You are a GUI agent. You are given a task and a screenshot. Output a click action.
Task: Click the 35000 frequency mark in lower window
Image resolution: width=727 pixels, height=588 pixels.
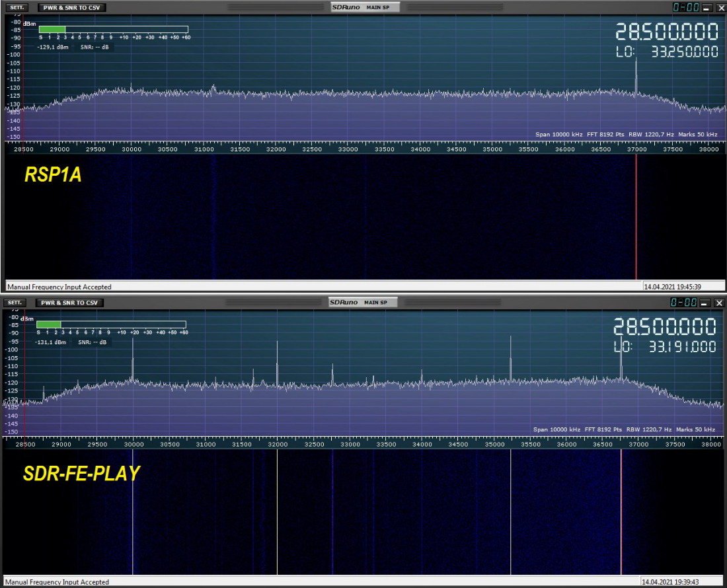(x=494, y=445)
